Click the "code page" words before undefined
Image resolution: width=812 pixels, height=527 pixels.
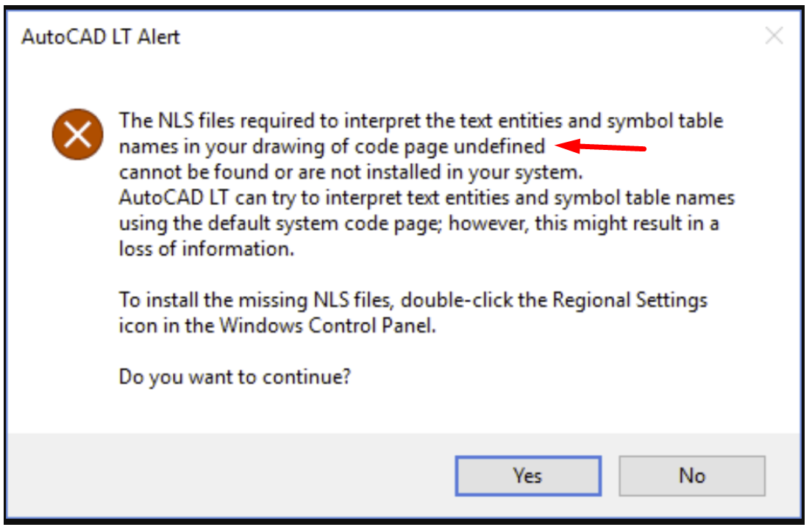pyautogui.click(x=412, y=146)
